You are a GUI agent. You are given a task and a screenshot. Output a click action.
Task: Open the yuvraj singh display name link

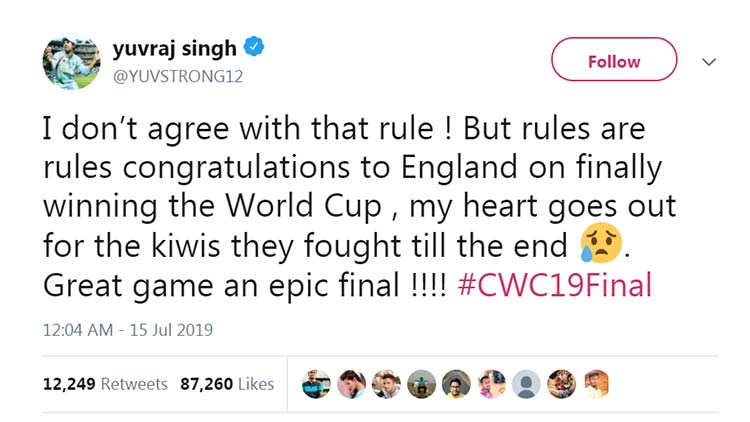[x=177, y=48]
